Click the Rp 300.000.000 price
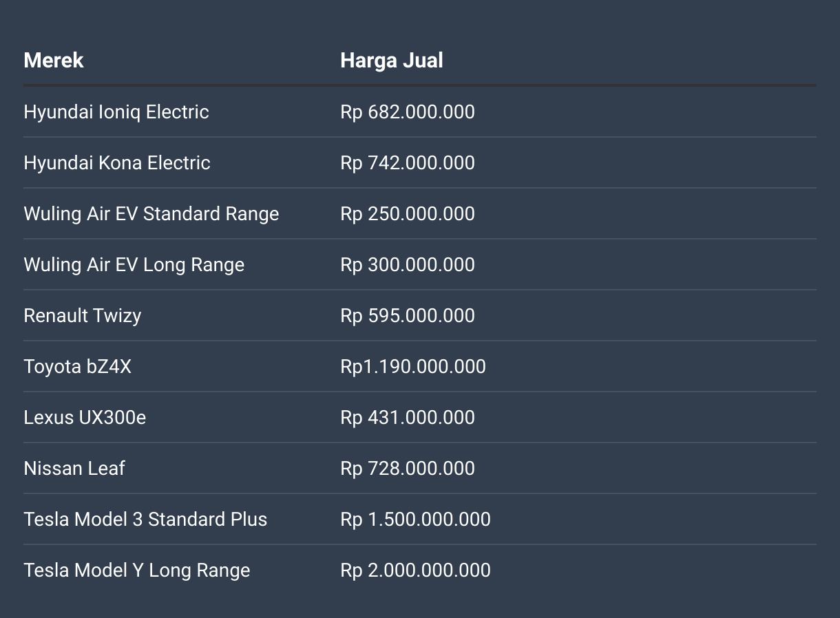Viewport: 840px width, 618px height. click(x=408, y=264)
